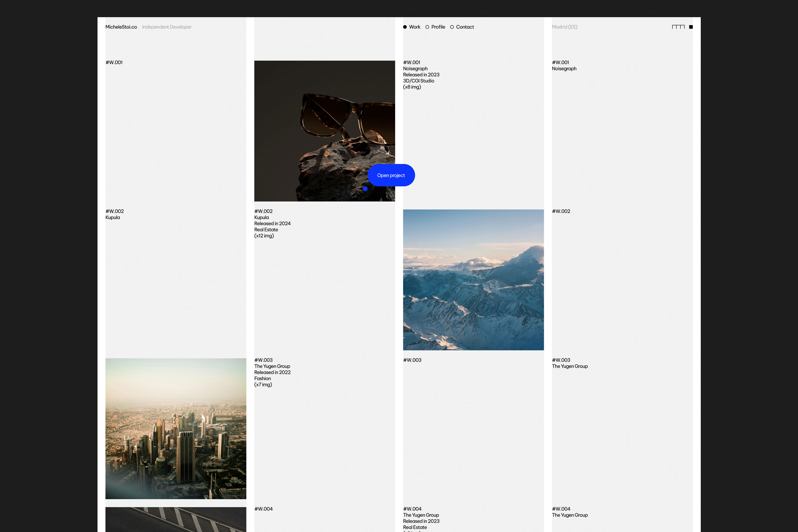Click #W.004 The Yugen Group rightmost entry
This screenshot has width=798, height=532.
coord(569,515)
